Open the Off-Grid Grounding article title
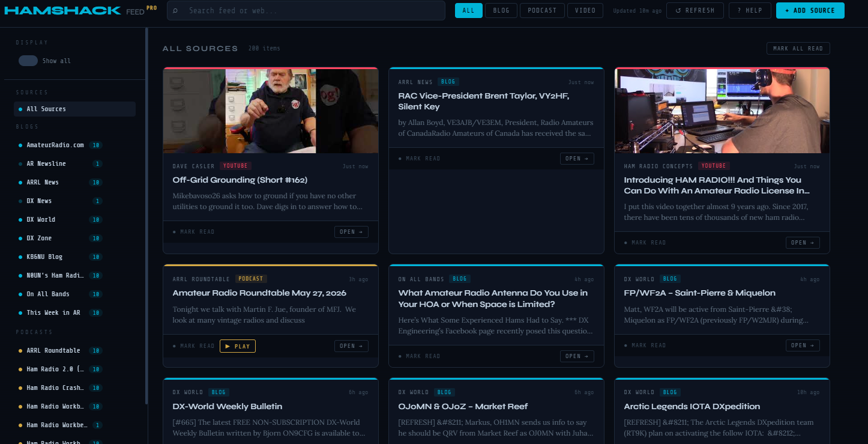The image size is (868, 444). click(x=240, y=180)
